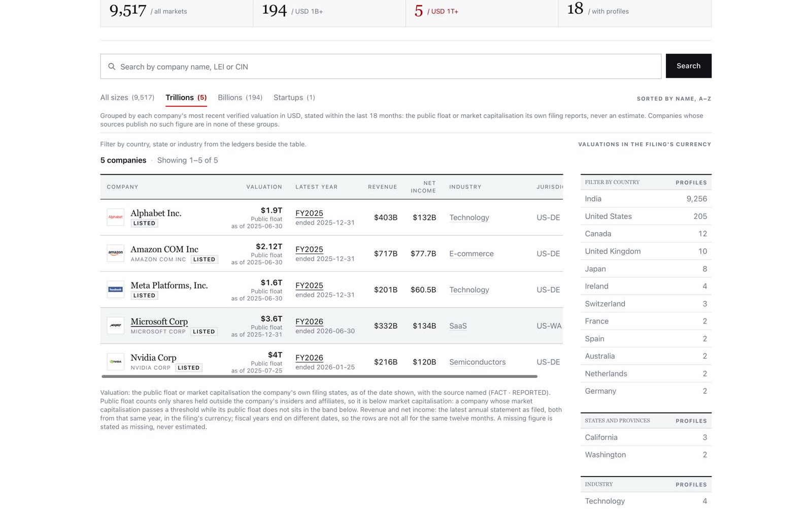812x509 pixels.
Task: Filter by country United Kingdom
Action: [x=646, y=251]
